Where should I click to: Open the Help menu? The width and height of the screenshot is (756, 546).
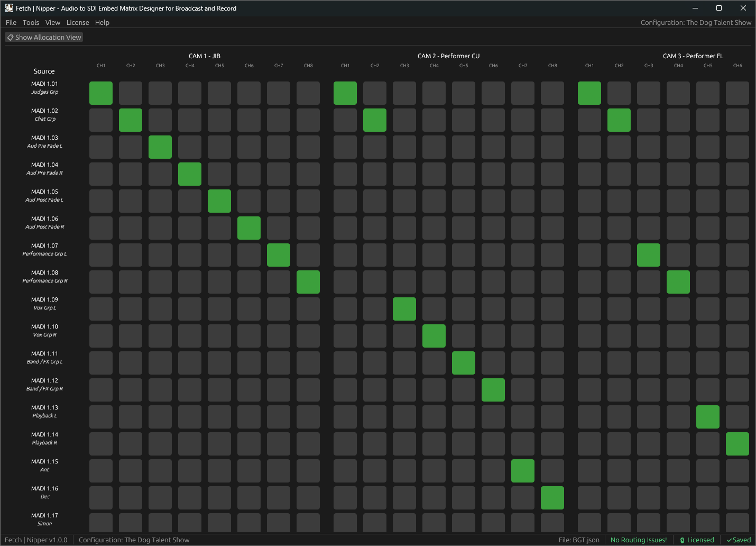coord(102,23)
